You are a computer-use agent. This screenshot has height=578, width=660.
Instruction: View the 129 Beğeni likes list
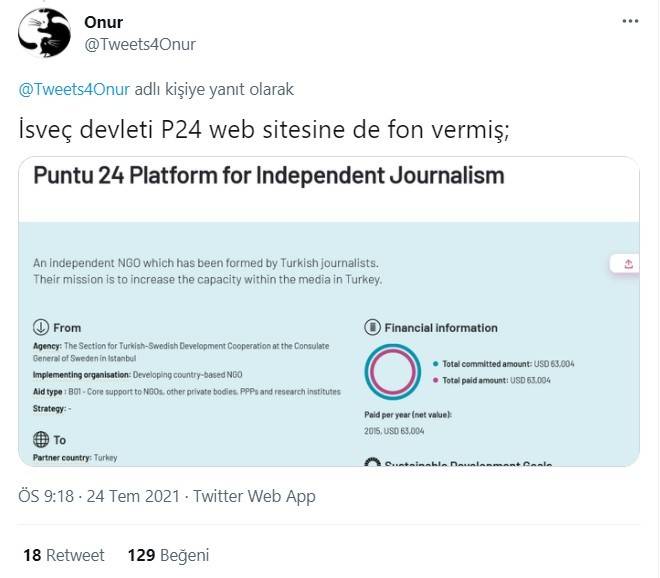168,555
